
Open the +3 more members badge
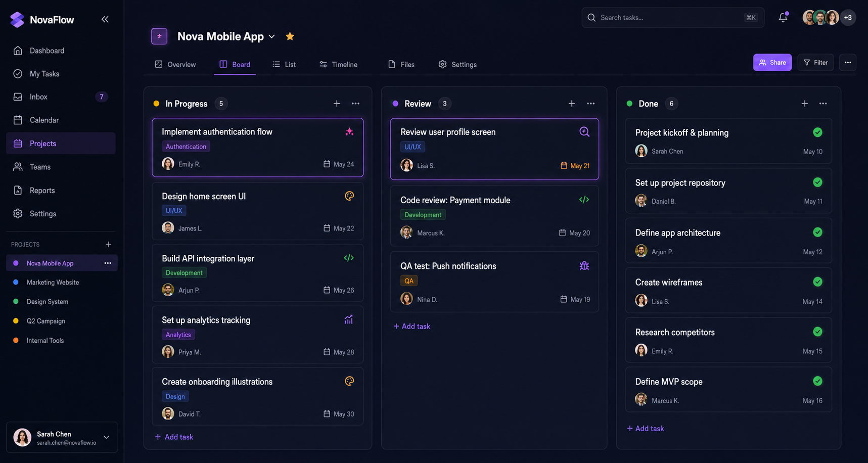(848, 18)
